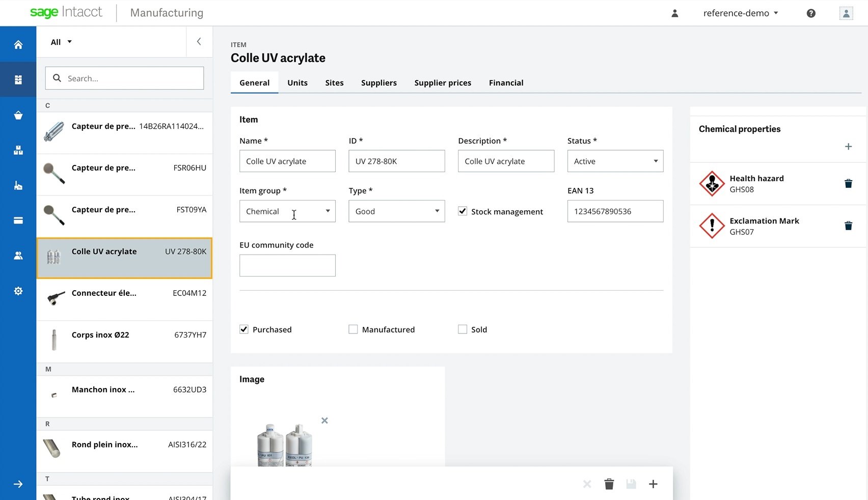Image resolution: width=868 pixels, height=500 pixels.
Task: Open the Home icon in sidebar
Action: pos(18,44)
